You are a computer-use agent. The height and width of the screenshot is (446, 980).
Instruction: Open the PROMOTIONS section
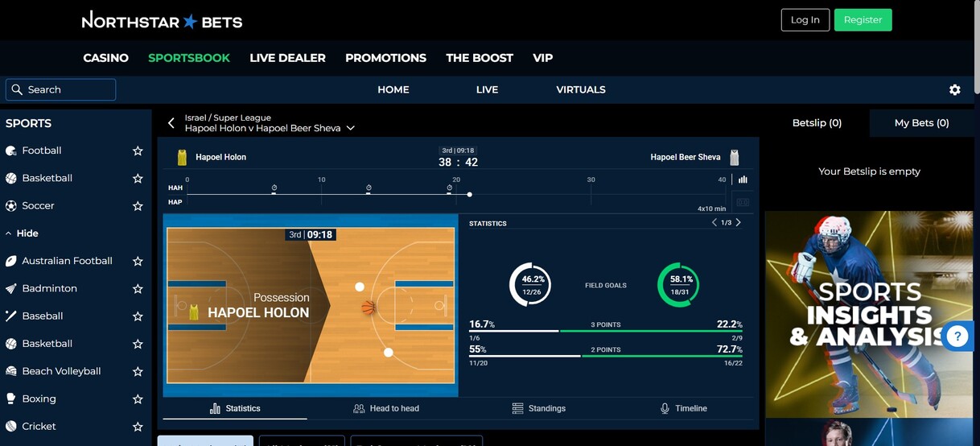(385, 58)
